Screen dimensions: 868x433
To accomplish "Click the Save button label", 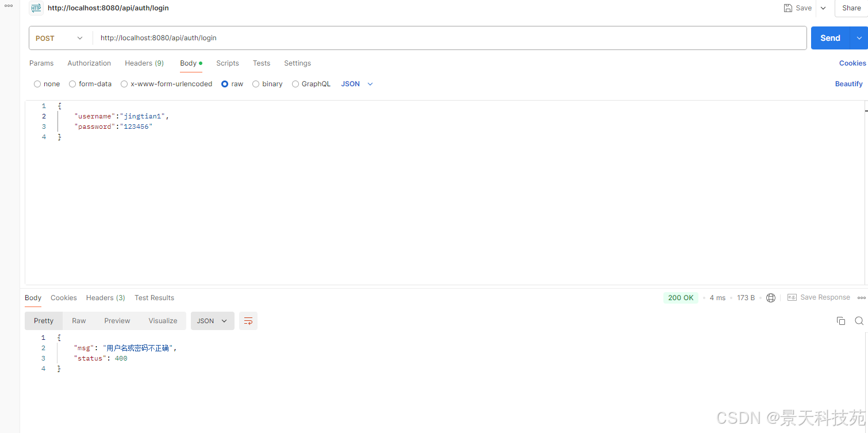I will [804, 8].
